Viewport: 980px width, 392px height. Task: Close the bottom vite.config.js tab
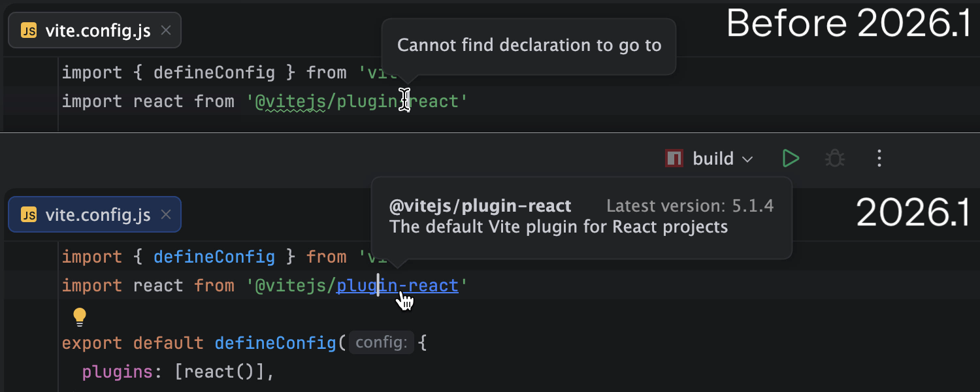165,214
